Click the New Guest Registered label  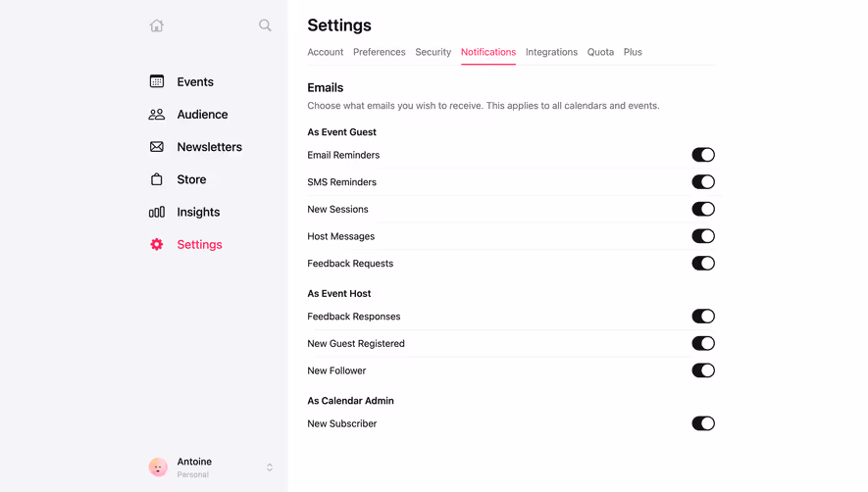click(x=356, y=344)
